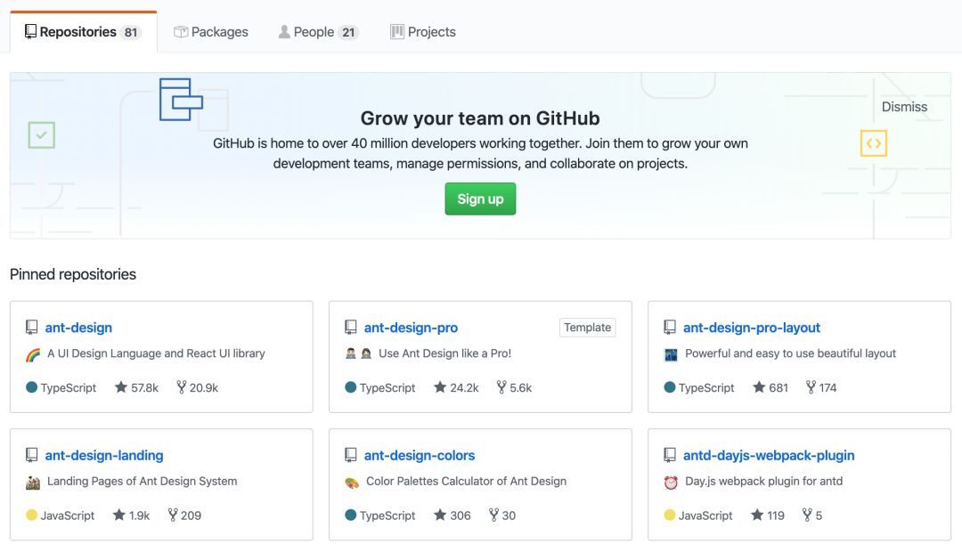
Task: Click the green Sign up button
Action: (x=480, y=199)
